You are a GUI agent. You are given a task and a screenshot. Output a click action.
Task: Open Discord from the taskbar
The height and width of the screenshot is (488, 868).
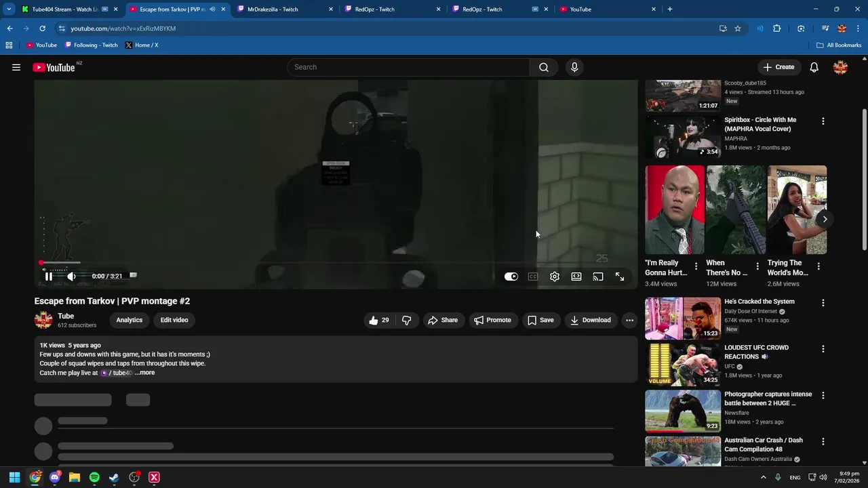(x=55, y=477)
